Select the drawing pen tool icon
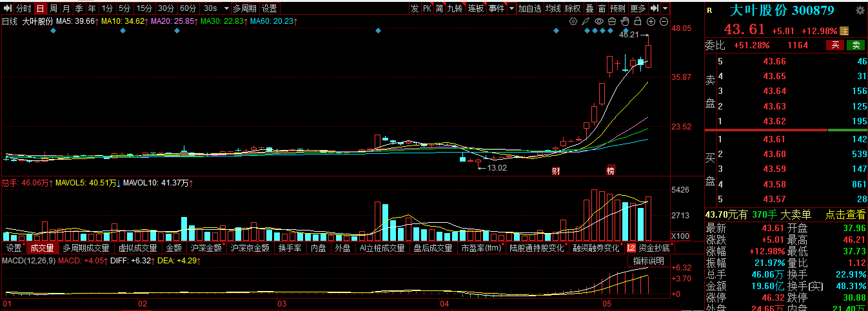 [586, 21]
